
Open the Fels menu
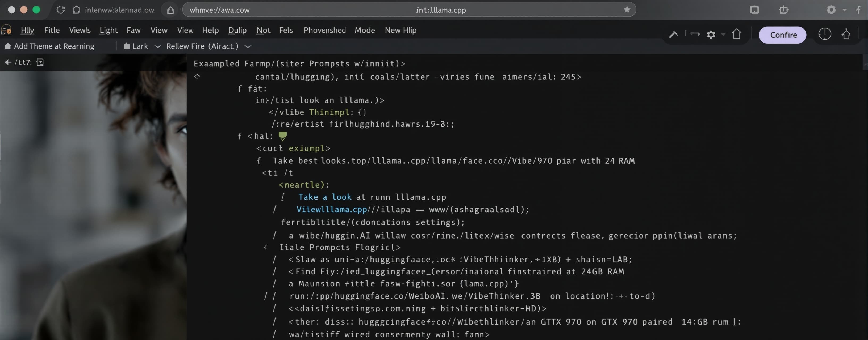286,30
